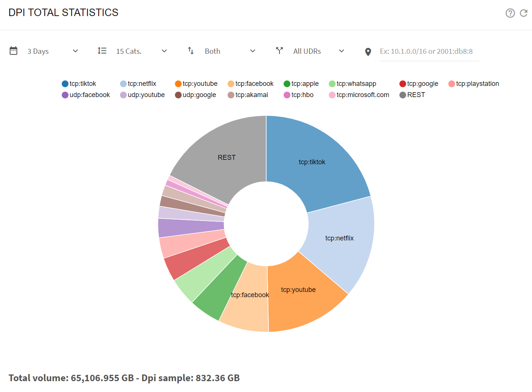Toggle tcp:playstation legend entry
532x392 pixels.
pos(473,84)
